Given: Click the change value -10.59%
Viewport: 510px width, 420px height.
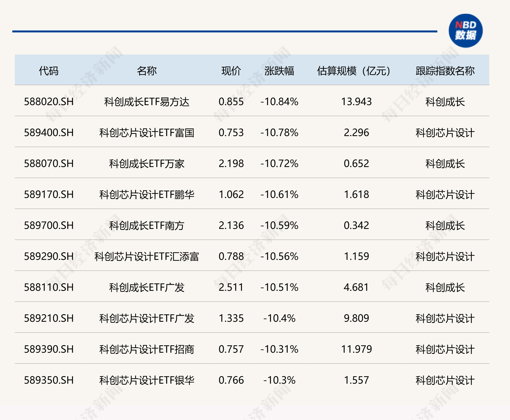Looking at the screenshot, I should 279,225.
